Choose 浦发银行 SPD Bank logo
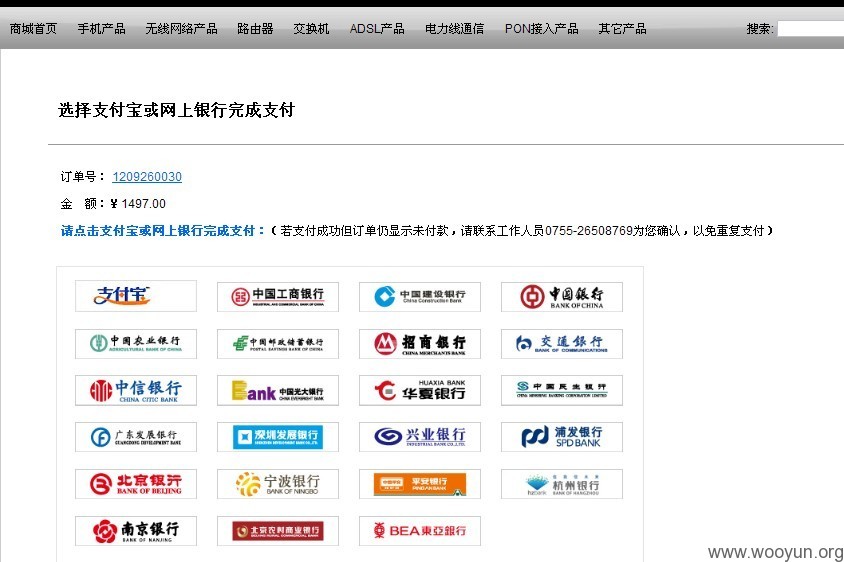Screen dimensions: 844x562 562,437
